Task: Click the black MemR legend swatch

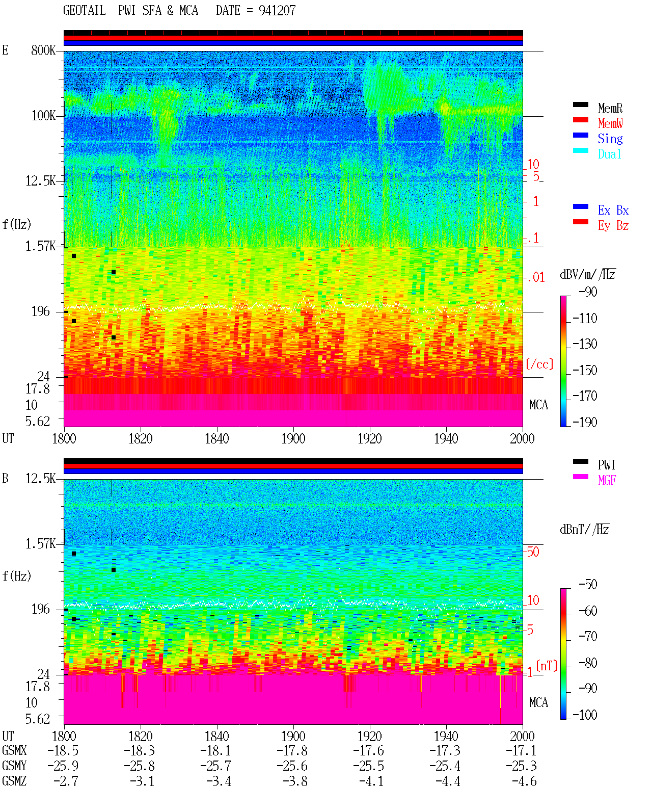Action: pyautogui.click(x=581, y=104)
